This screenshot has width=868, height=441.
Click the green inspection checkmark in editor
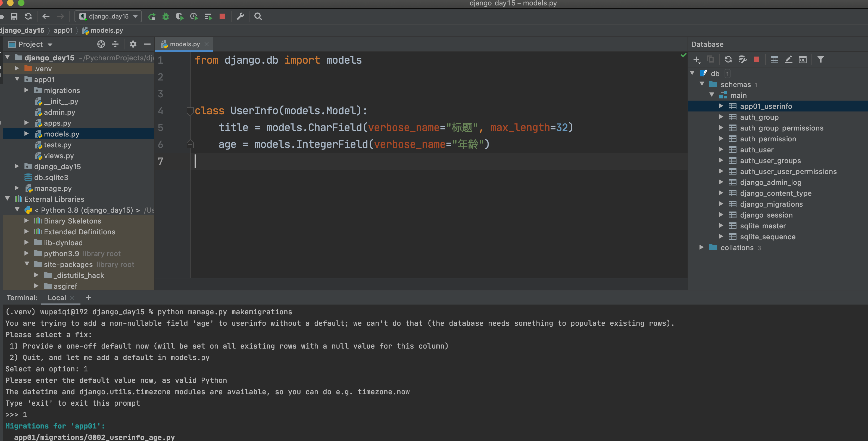[683, 55]
